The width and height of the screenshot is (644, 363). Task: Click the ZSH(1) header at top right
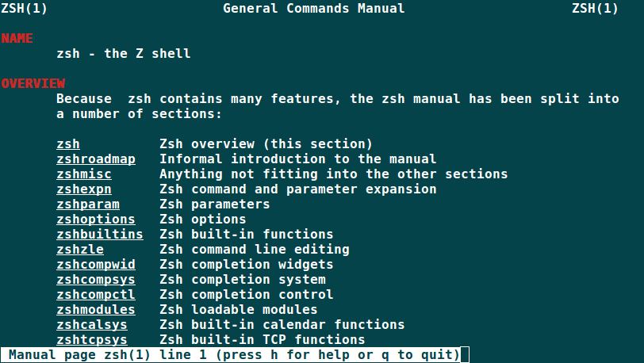pyautogui.click(x=595, y=9)
